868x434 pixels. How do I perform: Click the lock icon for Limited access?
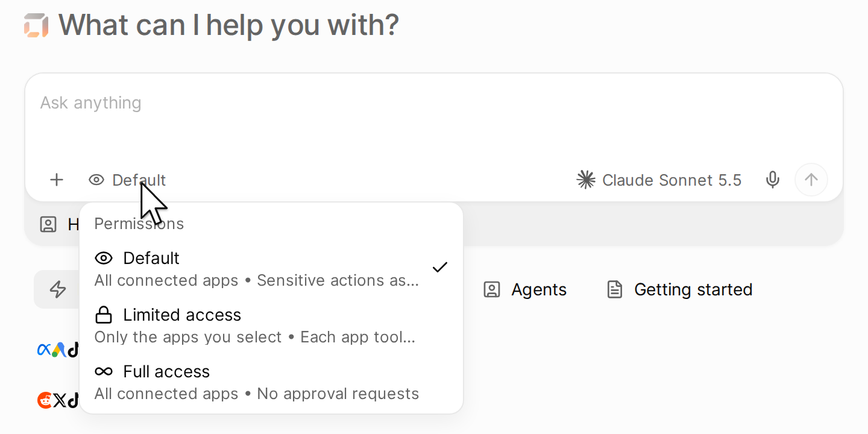(x=104, y=315)
